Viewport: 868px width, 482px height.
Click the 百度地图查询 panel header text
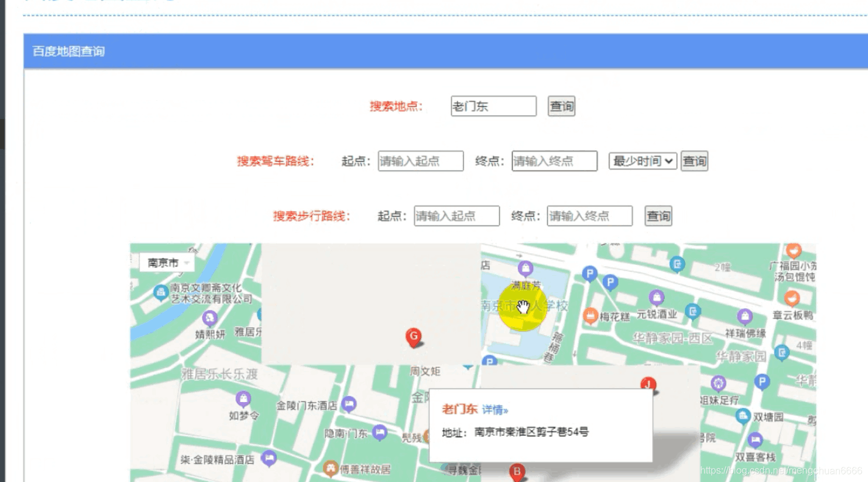(68, 52)
